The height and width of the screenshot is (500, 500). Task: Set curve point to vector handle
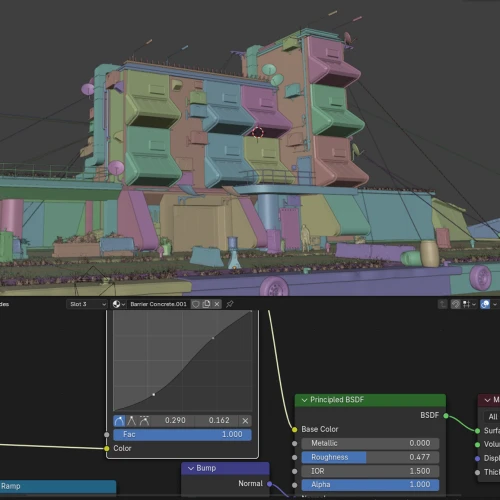(132, 421)
